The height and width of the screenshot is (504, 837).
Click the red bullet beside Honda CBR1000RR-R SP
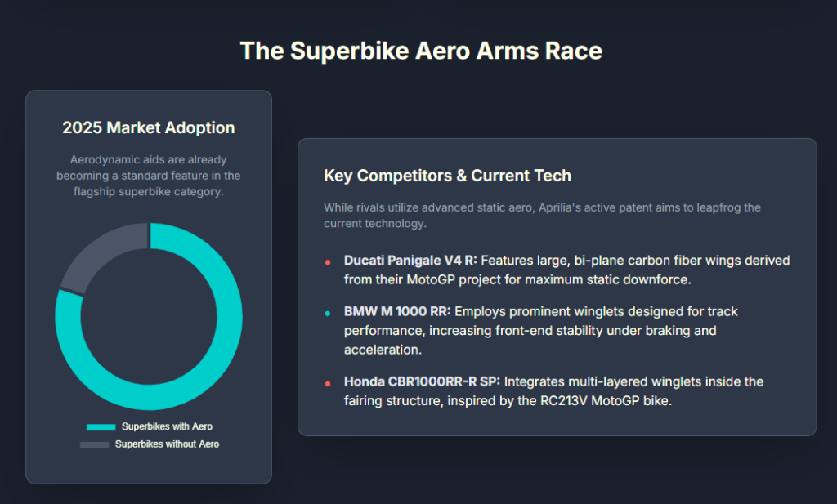pyautogui.click(x=328, y=383)
